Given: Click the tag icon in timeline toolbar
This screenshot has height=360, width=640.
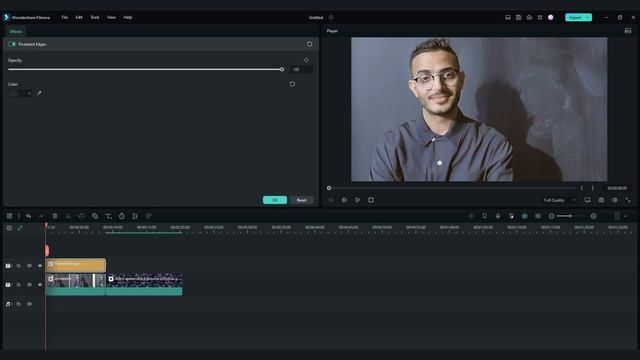Looking at the screenshot, I should [x=95, y=216].
